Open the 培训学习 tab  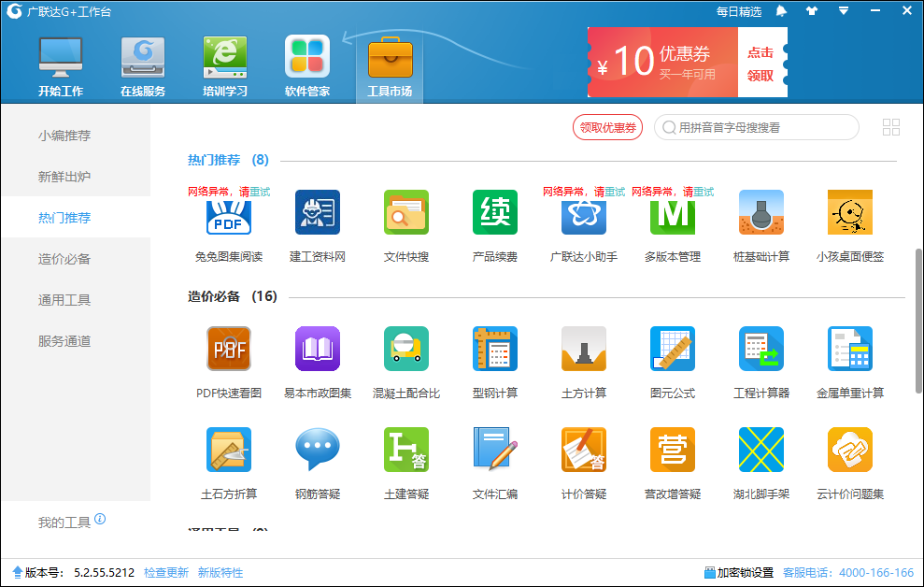(225, 66)
